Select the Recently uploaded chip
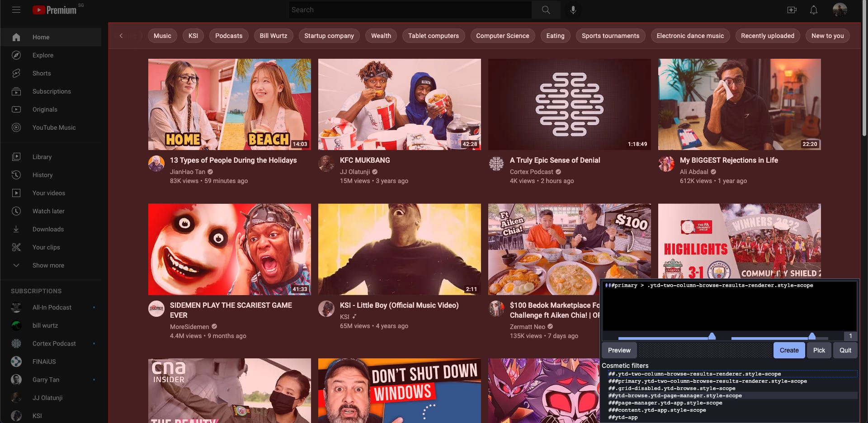Image resolution: width=868 pixels, height=423 pixels. pyautogui.click(x=768, y=36)
